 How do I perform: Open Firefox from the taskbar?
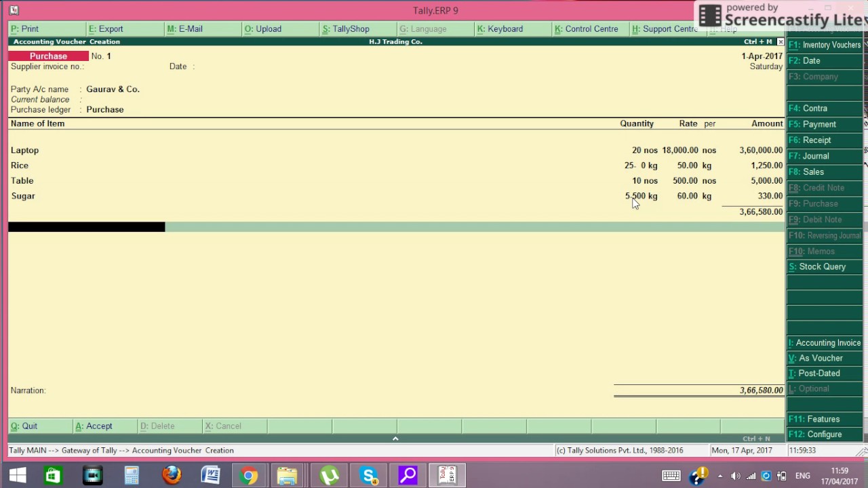(172, 476)
